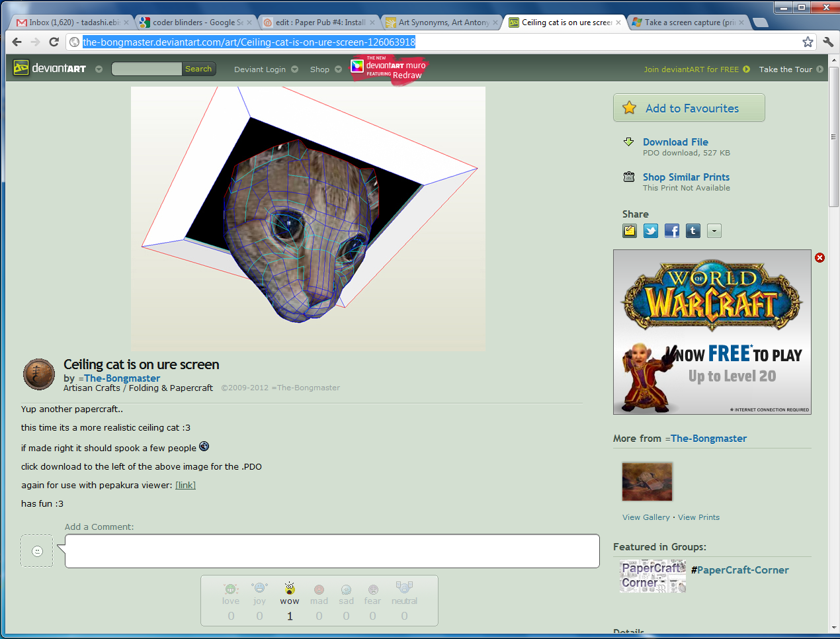Open the gallery thumbnail under More from
The height and width of the screenshot is (639, 840).
647,481
